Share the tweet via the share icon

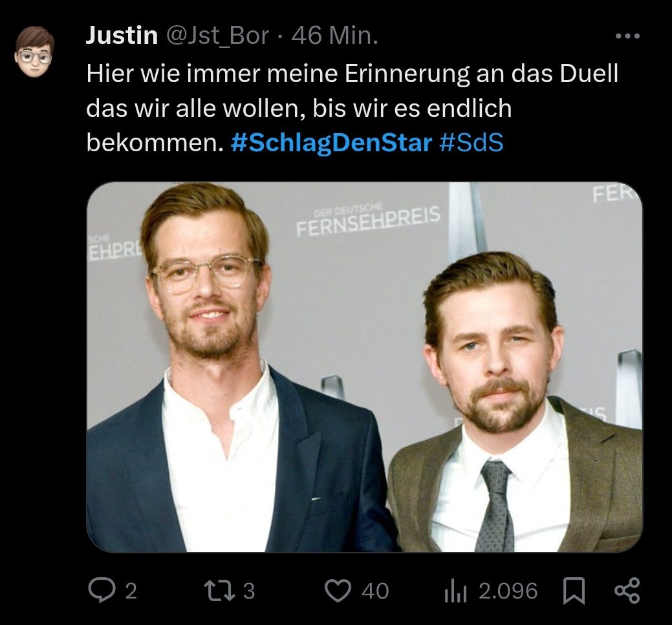627,591
